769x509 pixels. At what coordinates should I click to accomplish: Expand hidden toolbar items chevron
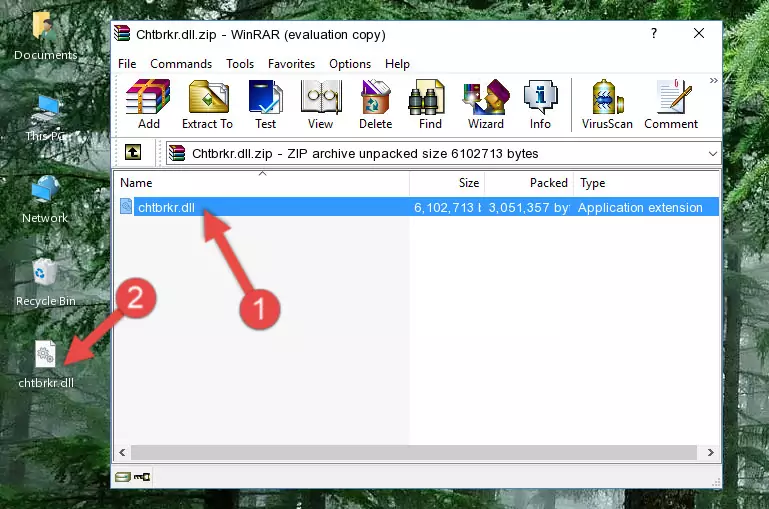coord(714,80)
